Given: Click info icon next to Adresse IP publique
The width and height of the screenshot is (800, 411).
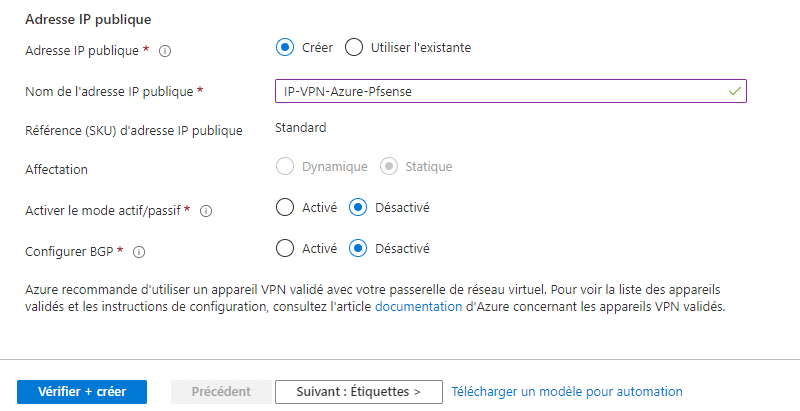Looking at the screenshot, I should [x=166, y=50].
